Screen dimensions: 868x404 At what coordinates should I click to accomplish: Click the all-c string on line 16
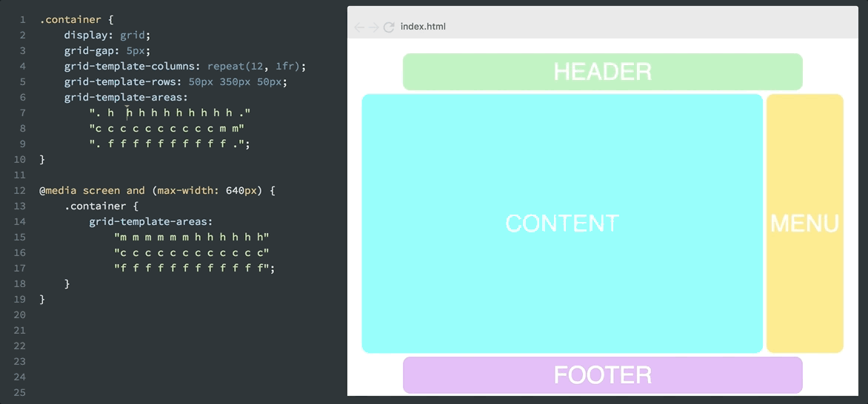pos(192,252)
